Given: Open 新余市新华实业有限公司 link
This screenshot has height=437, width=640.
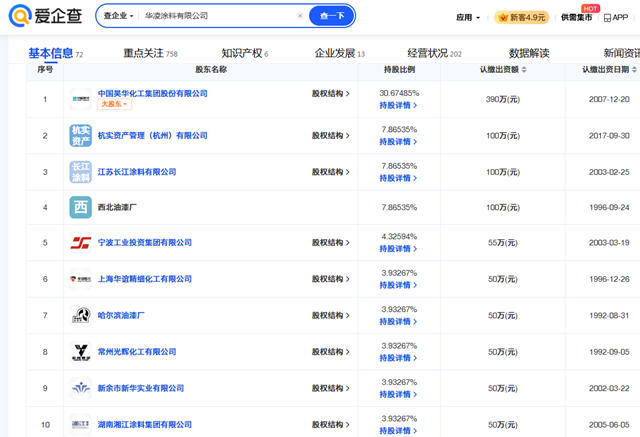Looking at the screenshot, I should coord(140,388).
